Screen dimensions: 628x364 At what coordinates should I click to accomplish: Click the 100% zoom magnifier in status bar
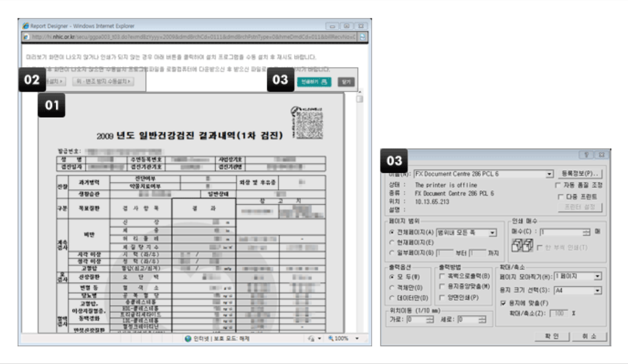pyautogui.click(x=331, y=338)
